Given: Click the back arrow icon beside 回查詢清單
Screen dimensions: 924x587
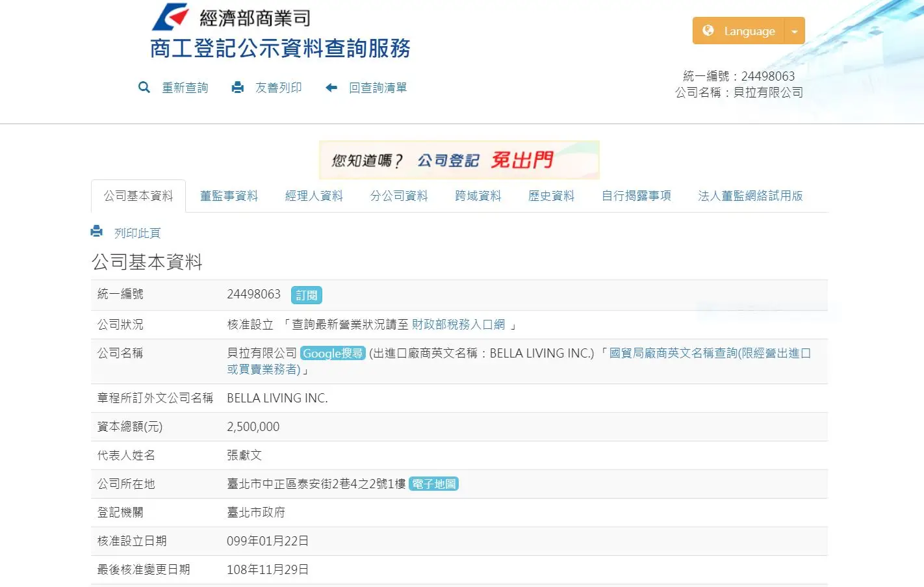Looking at the screenshot, I should [x=331, y=88].
